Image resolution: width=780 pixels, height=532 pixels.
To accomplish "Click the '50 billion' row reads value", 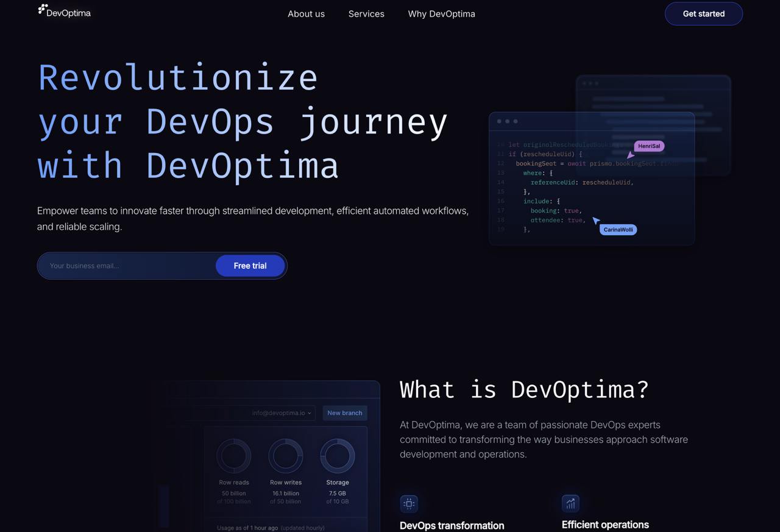I will pyautogui.click(x=234, y=494).
